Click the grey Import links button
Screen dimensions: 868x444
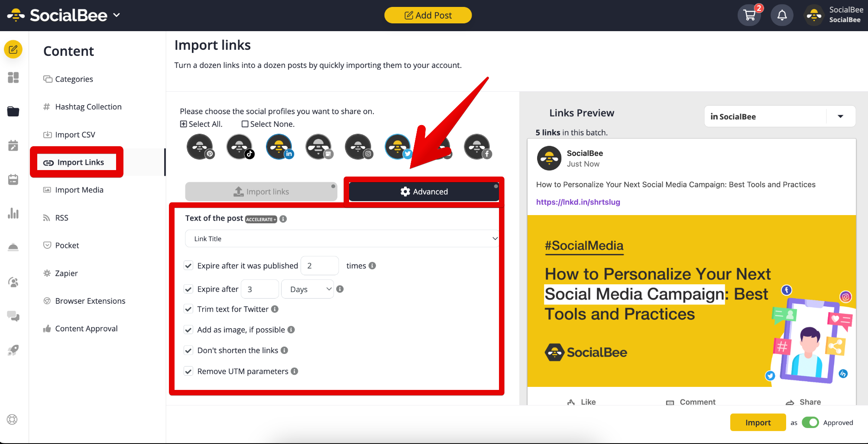click(261, 192)
